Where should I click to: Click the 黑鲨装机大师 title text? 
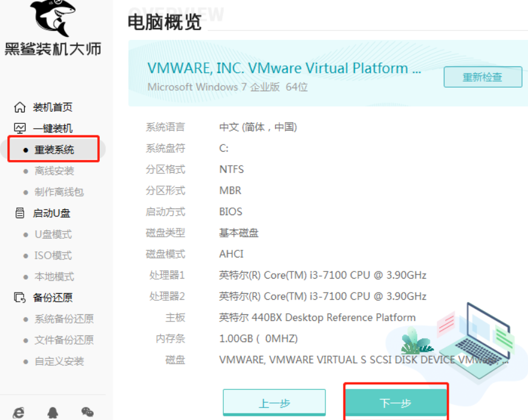coord(53,49)
